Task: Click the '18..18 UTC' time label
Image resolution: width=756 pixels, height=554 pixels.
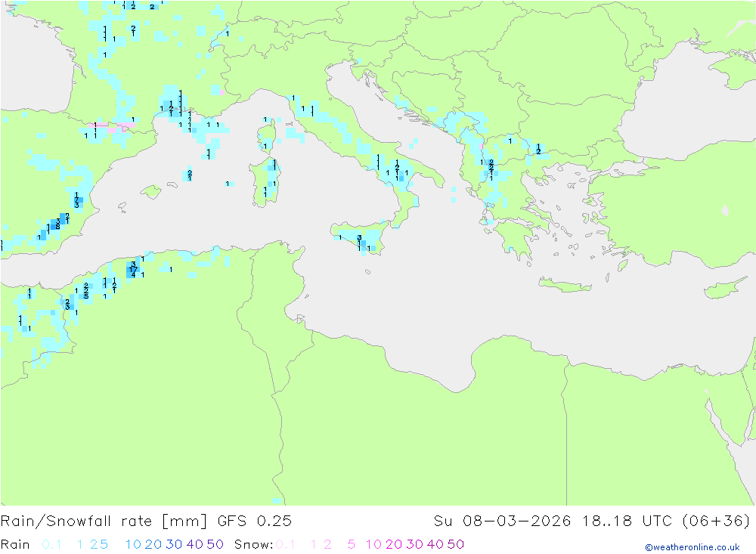Action: (627, 522)
